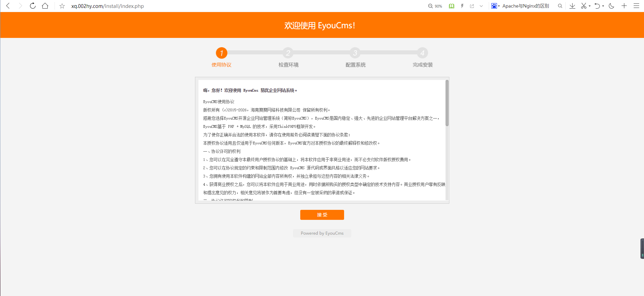Bookmark this page with the star icon
Screen dimensions: 644x296
(62, 6)
